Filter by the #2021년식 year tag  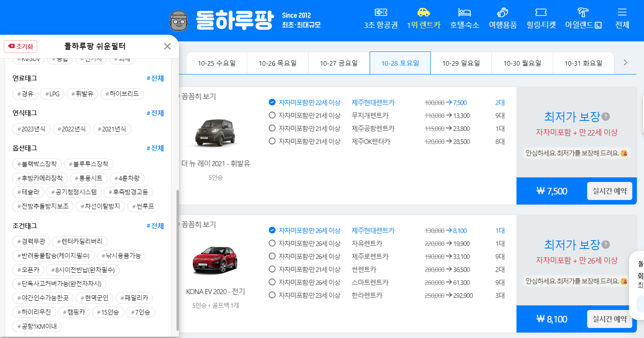coord(112,129)
